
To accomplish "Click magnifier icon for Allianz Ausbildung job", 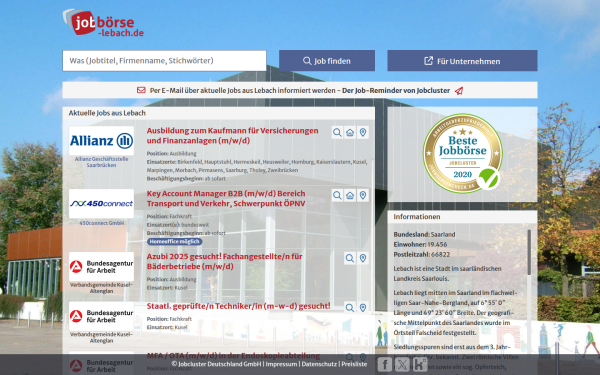I will coord(337,132).
